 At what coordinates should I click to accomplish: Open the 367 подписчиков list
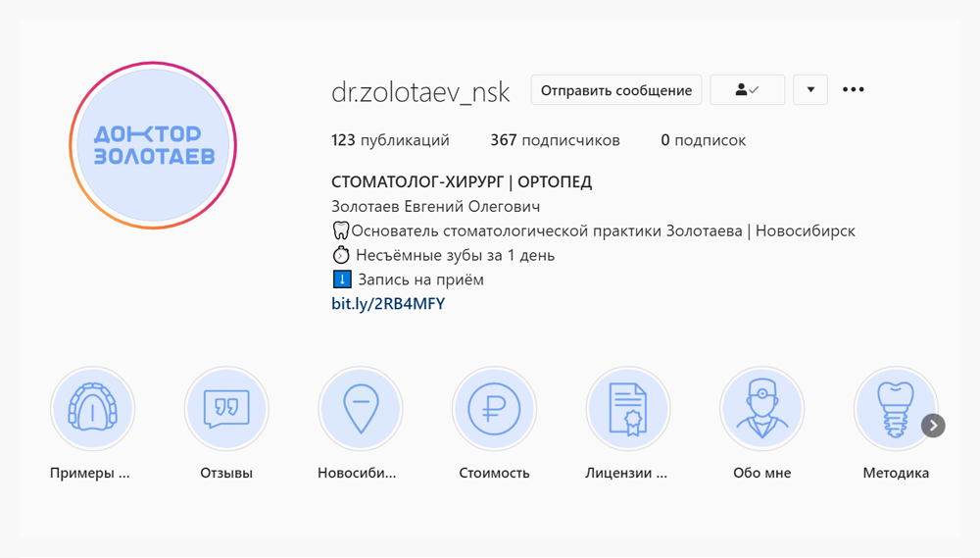tap(555, 140)
